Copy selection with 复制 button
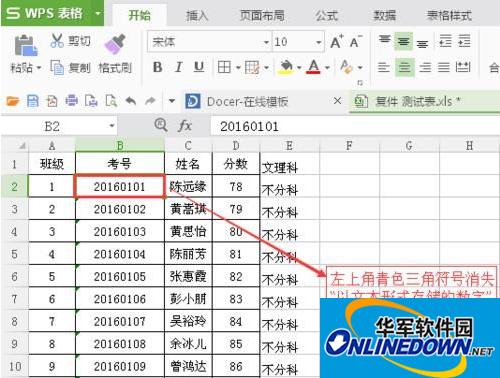 coord(70,68)
